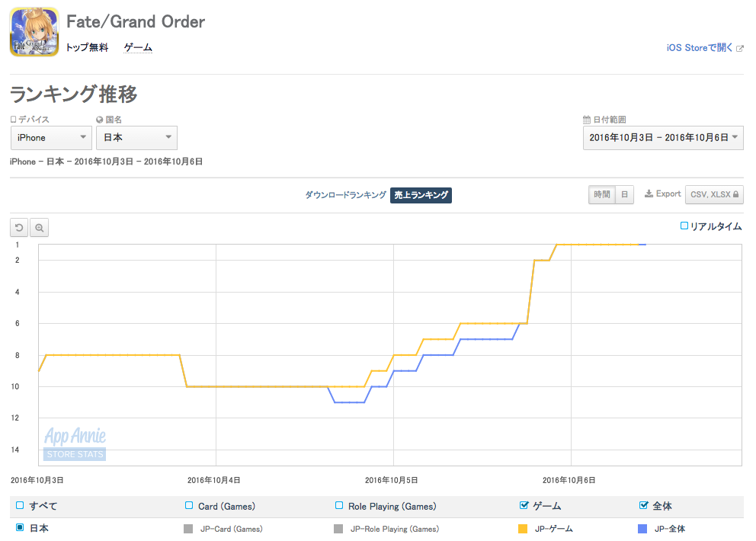Open the date range picker dropdown
Viewport: 756px width, 541px height.
663,138
